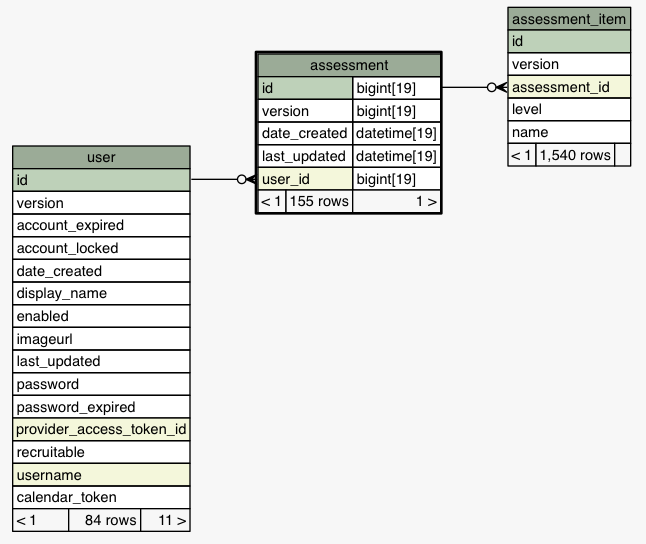
Task: Click provider_access_token_id in user table
Action: point(101,429)
